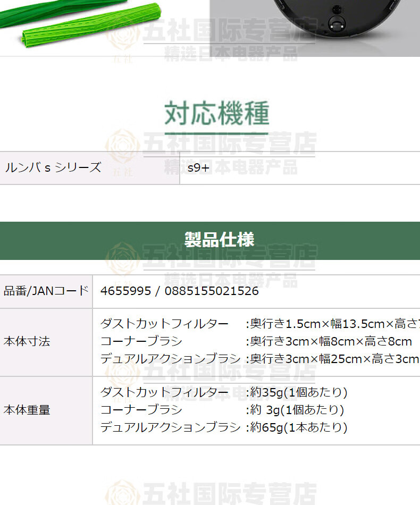The image size is (420, 505).
Task: Click the code 4655995 / 0885155021526
Action: pyautogui.click(x=179, y=291)
